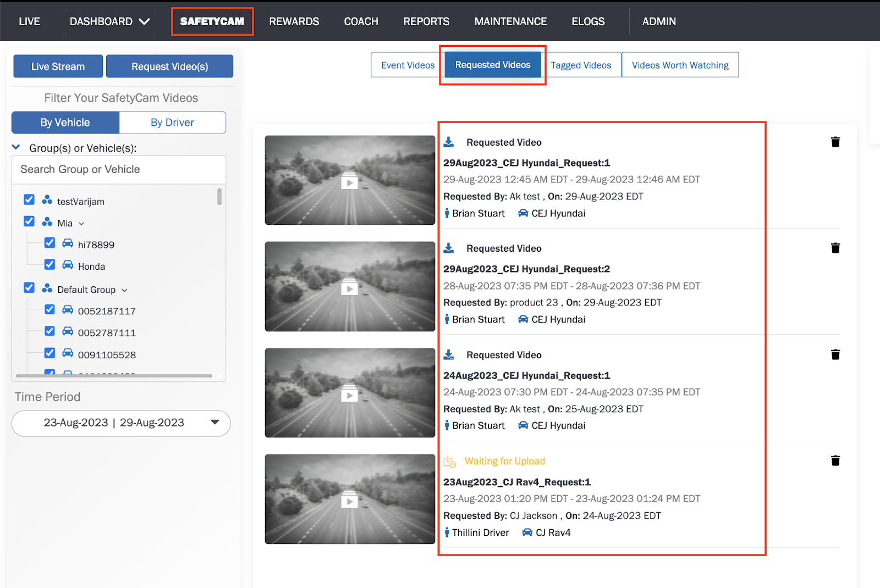Play the 29Aug2023 Request:1 video thumbnail
This screenshot has height=588, width=880.
coord(350,180)
